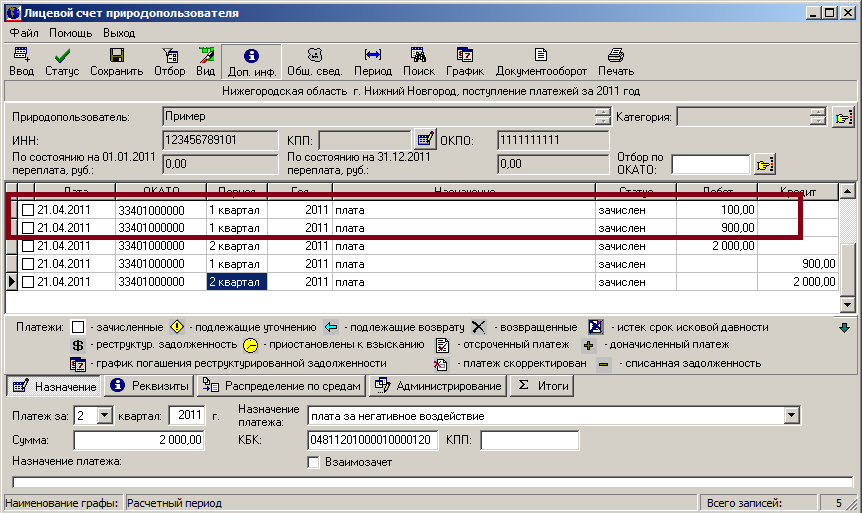Switch to the Реквизиты tab

(x=148, y=386)
